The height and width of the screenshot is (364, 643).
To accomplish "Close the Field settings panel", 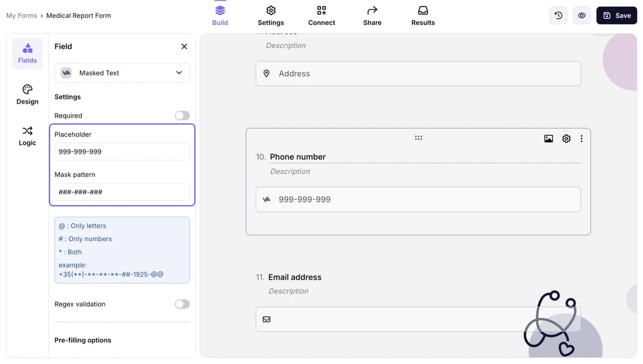I will [x=184, y=46].
